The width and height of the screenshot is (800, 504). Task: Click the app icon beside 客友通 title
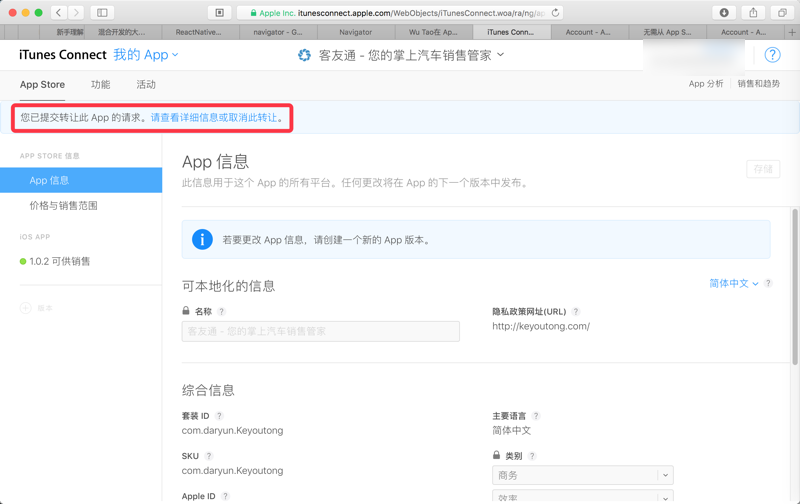tap(304, 55)
